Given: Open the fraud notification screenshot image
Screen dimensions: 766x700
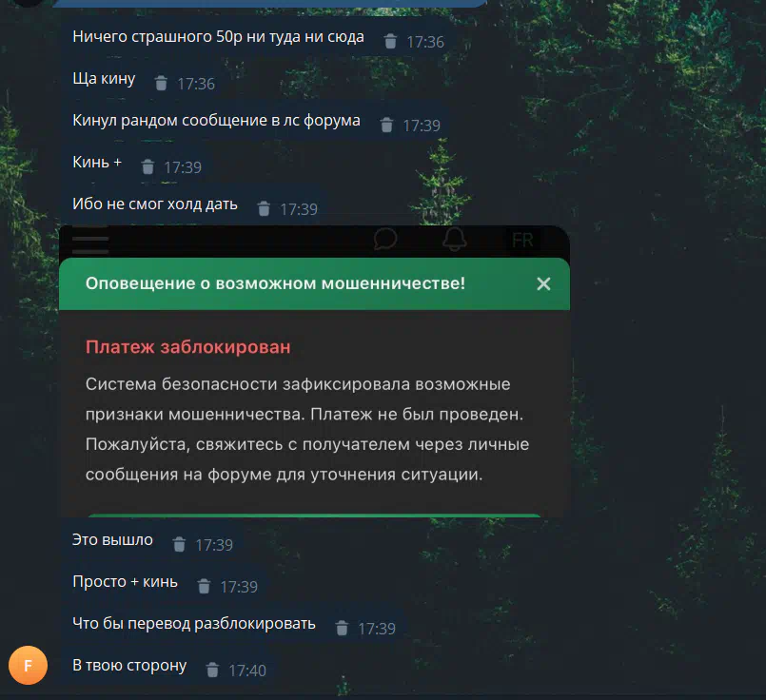Looking at the screenshot, I should coord(314,371).
